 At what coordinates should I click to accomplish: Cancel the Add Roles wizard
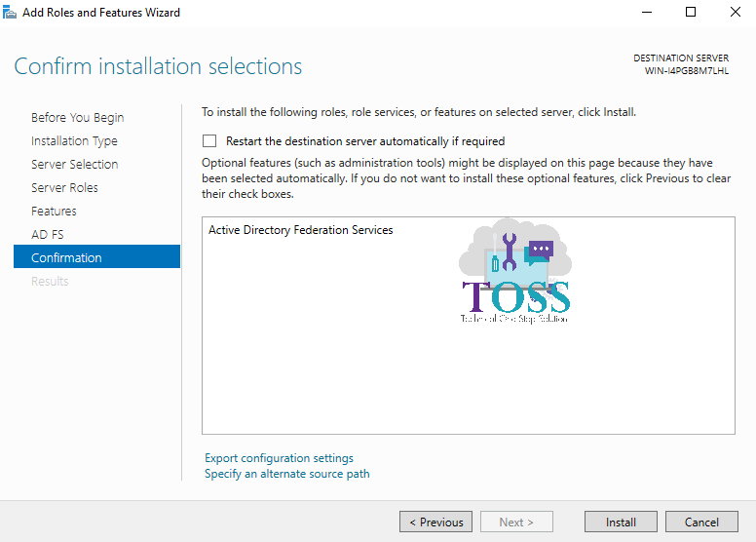pos(701,522)
